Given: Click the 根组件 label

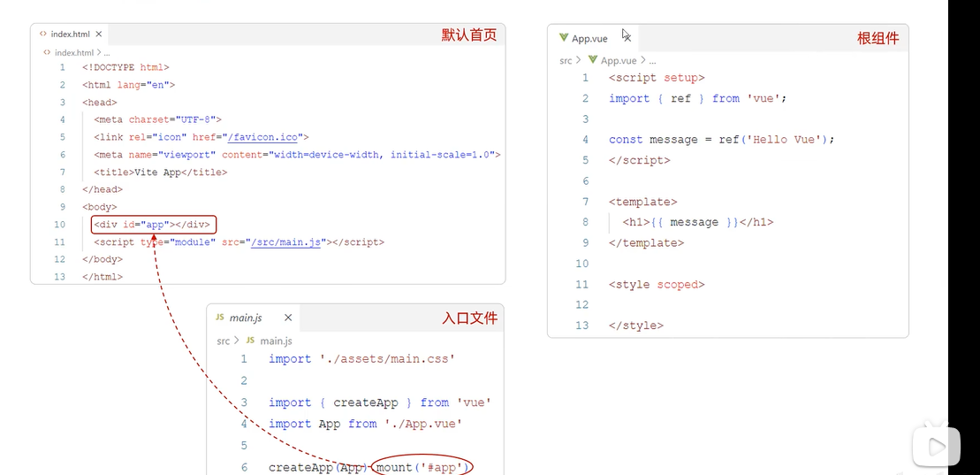Looking at the screenshot, I should [x=878, y=39].
